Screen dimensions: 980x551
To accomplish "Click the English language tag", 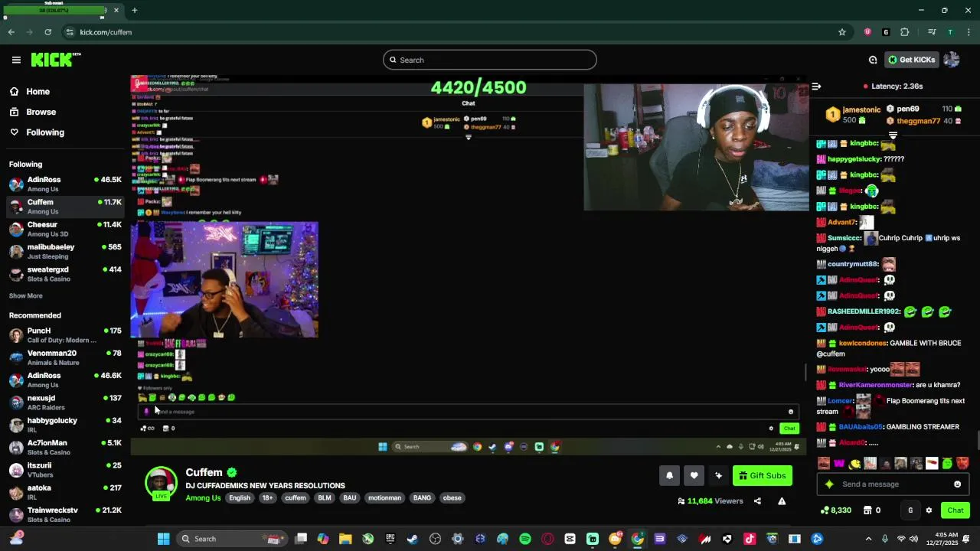I will pos(240,498).
